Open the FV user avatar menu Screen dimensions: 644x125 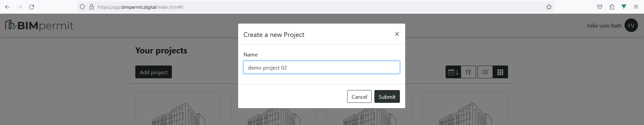[x=631, y=26]
